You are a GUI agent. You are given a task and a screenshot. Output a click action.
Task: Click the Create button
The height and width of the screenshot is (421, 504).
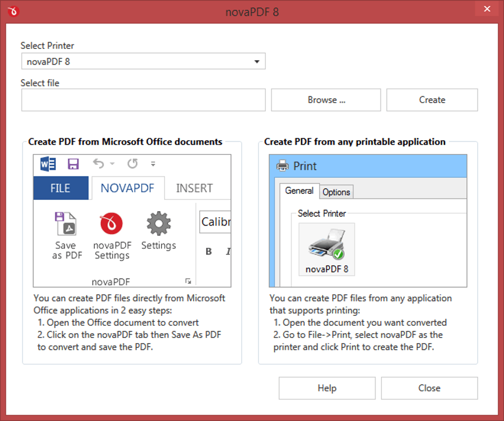[x=432, y=100]
